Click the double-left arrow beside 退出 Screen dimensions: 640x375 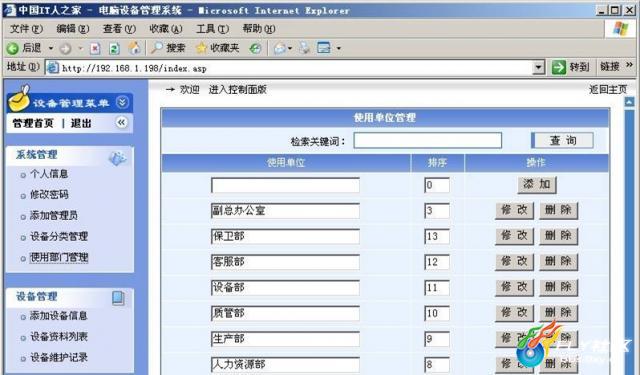click(x=121, y=122)
